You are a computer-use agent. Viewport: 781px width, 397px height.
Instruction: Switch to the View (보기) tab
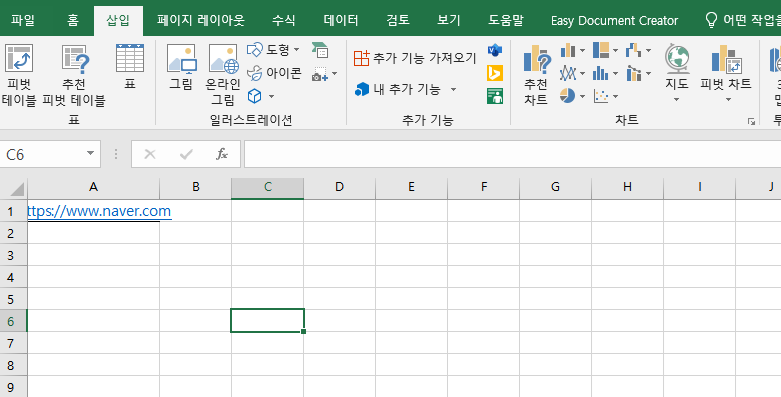tap(448, 20)
